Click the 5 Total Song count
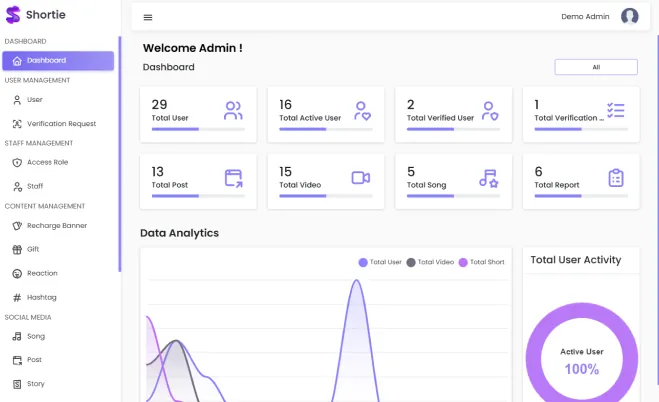Screen dimensions: 659x402 tap(411, 172)
